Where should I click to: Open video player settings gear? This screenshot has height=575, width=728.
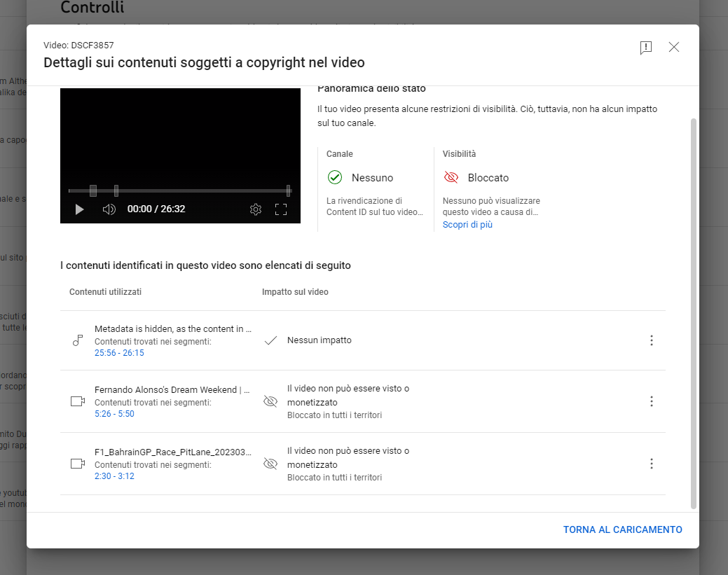[x=255, y=209]
